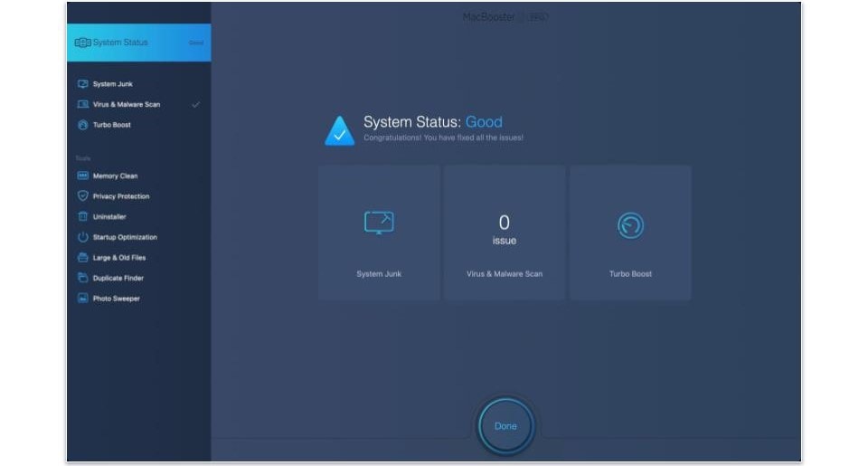Click the Virus & Malware Scan card label
The image size is (868, 466).
click(x=505, y=274)
